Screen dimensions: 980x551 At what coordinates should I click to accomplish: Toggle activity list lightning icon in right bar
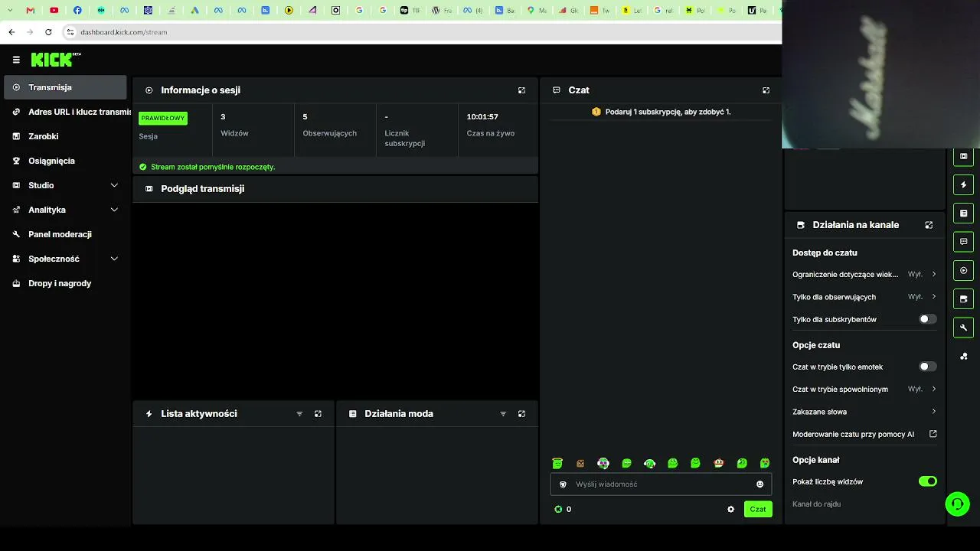click(963, 184)
